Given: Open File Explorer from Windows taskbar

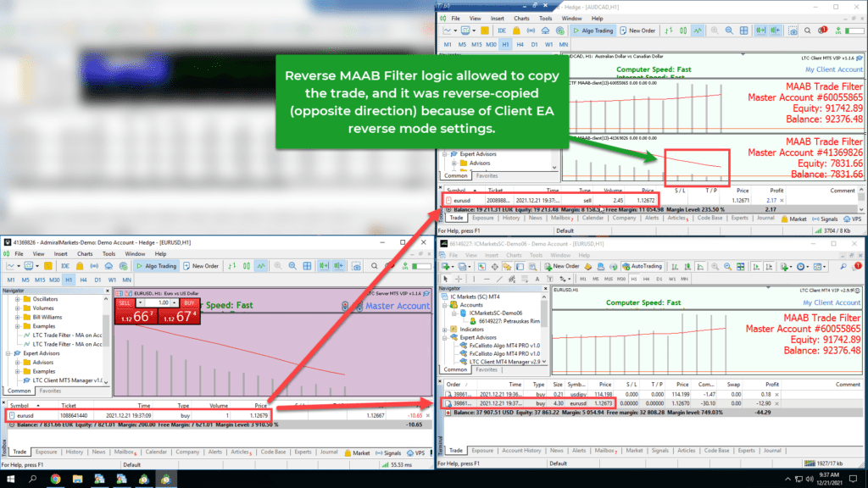Looking at the screenshot, I should pos(77,480).
